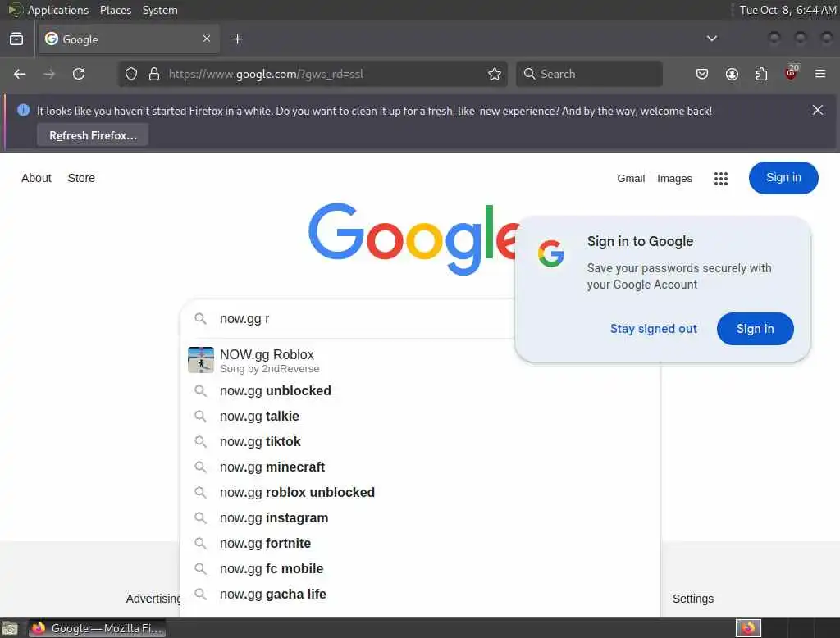
Task: Open tracking protection shield icon
Action: (x=131, y=74)
